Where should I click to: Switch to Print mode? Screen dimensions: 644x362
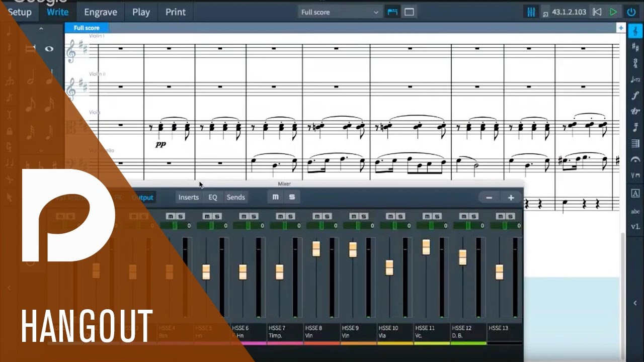[x=176, y=12]
